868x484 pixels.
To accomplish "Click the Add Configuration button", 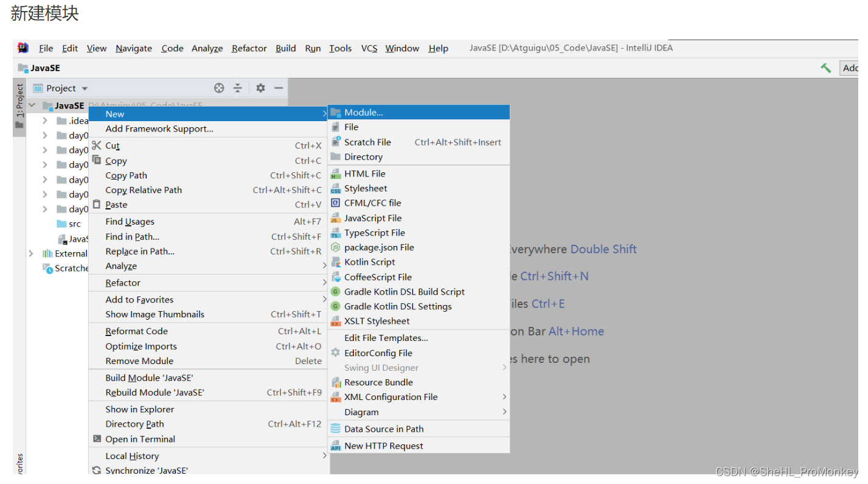I will coord(849,68).
